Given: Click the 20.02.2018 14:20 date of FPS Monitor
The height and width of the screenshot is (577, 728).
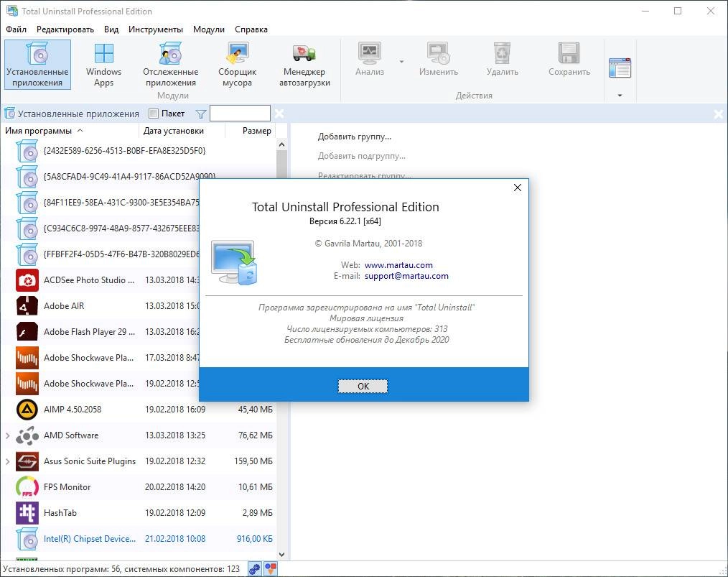Looking at the screenshot, I should tap(175, 487).
